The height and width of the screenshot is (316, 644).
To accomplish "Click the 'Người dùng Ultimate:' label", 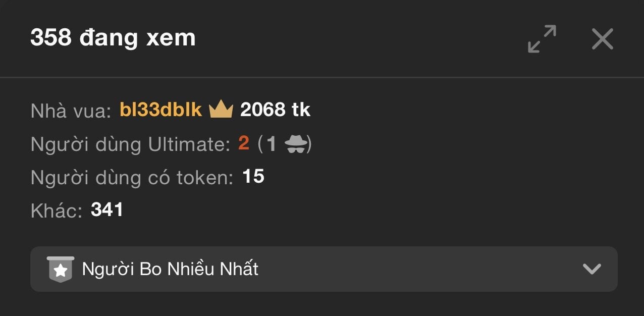I will tap(131, 144).
